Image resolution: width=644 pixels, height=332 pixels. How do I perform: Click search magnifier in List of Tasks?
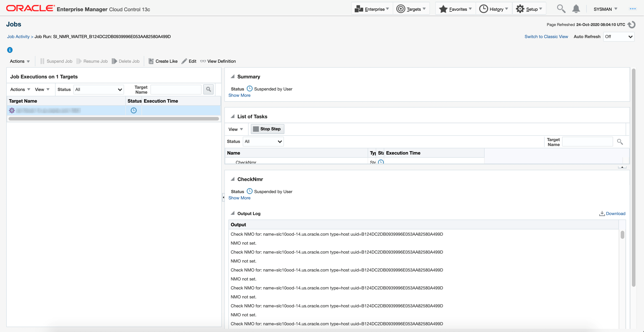click(620, 142)
